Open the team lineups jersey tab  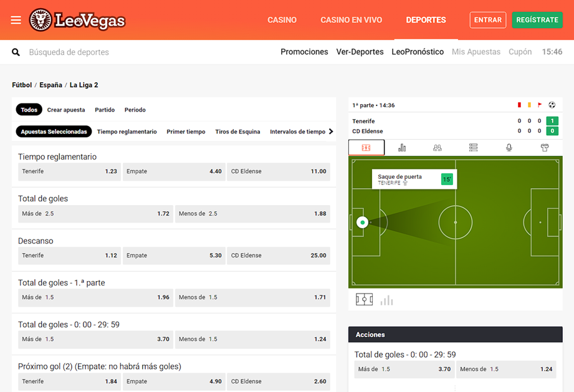[545, 148]
